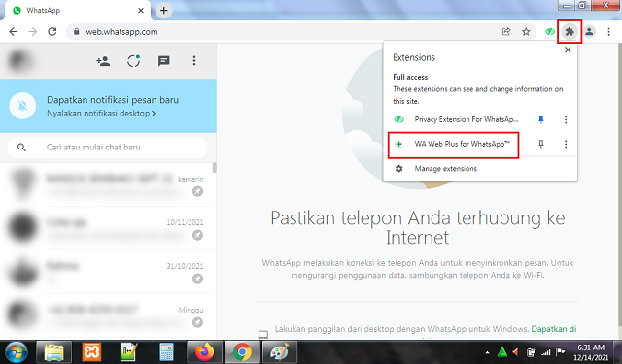This screenshot has width=622, height=364.
Task: Reload the WhatsApp Web page
Action: 52,32
